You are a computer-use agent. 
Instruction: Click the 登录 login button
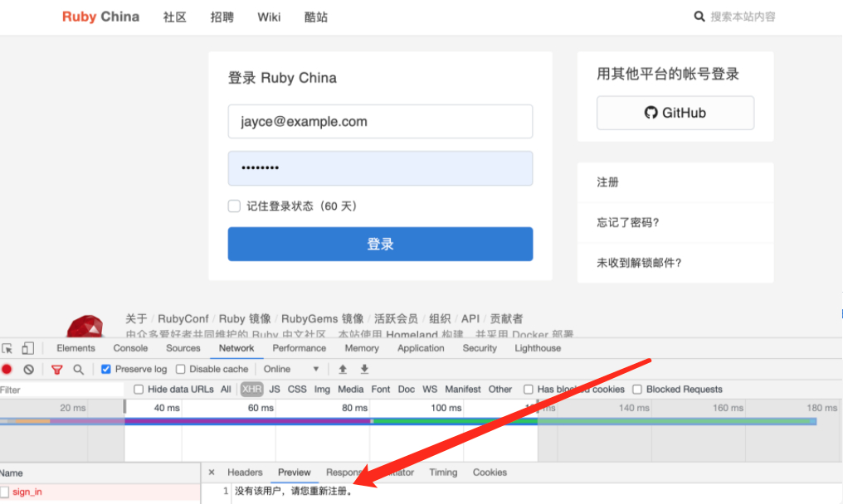(380, 244)
